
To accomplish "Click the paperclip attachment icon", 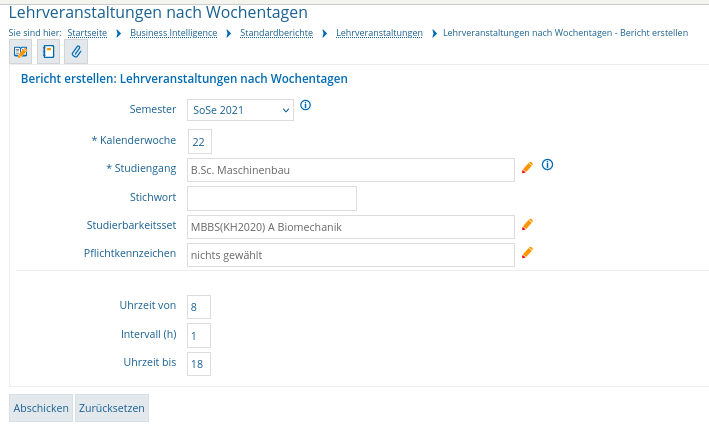I will [76, 52].
